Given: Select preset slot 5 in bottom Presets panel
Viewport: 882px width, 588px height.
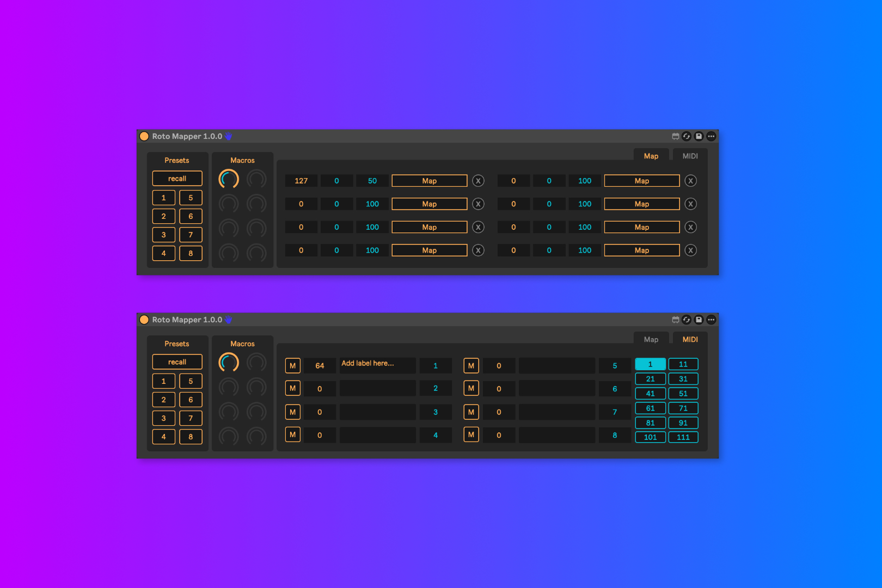Looking at the screenshot, I should point(191,381).
